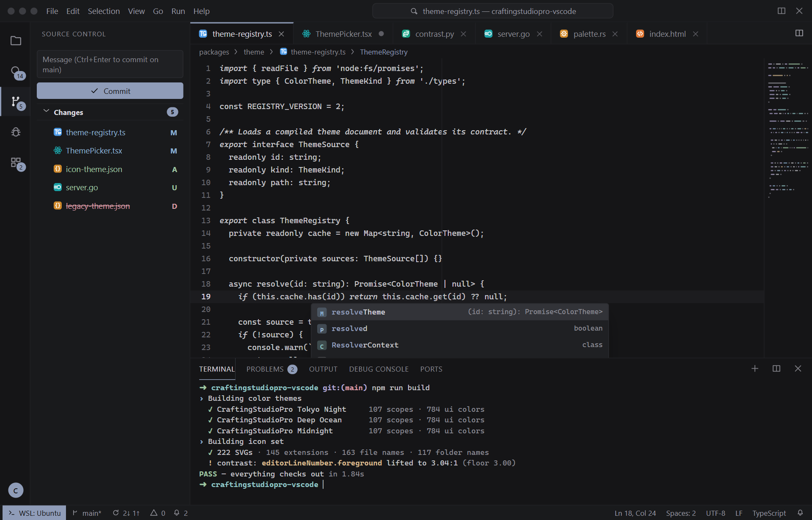
Task: Click the packages breadcrumb segment
Action: point(214,52)
